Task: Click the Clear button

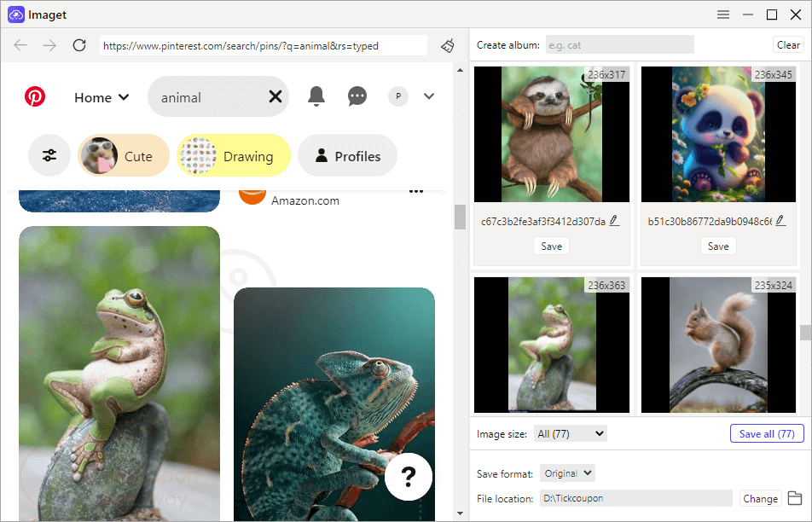Action: pyautogui.click(x=788, y=45)
